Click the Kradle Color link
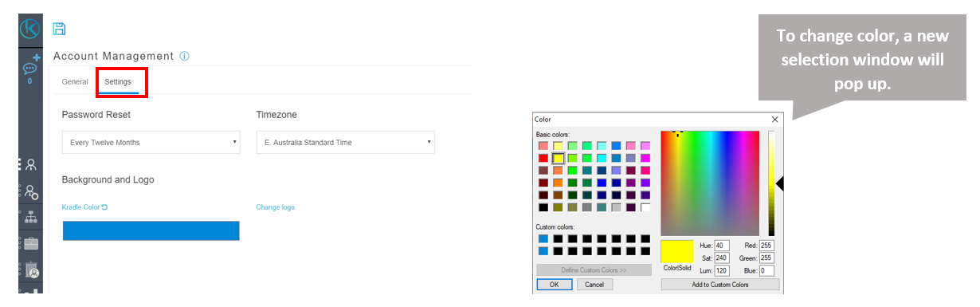The width and height of the screenshot is (980, 307). click(80, 207)
